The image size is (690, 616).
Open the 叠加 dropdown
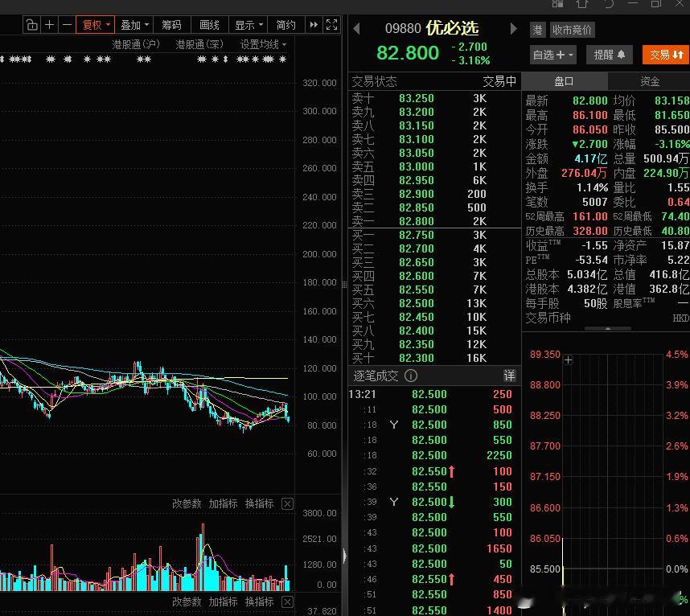[x=134, y=25]
